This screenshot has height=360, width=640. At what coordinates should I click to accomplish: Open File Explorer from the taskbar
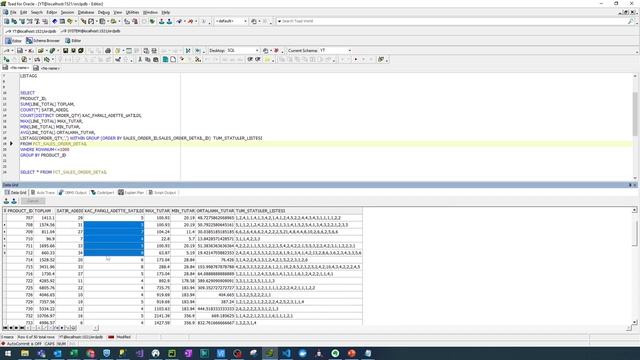[x=24, y=353]
